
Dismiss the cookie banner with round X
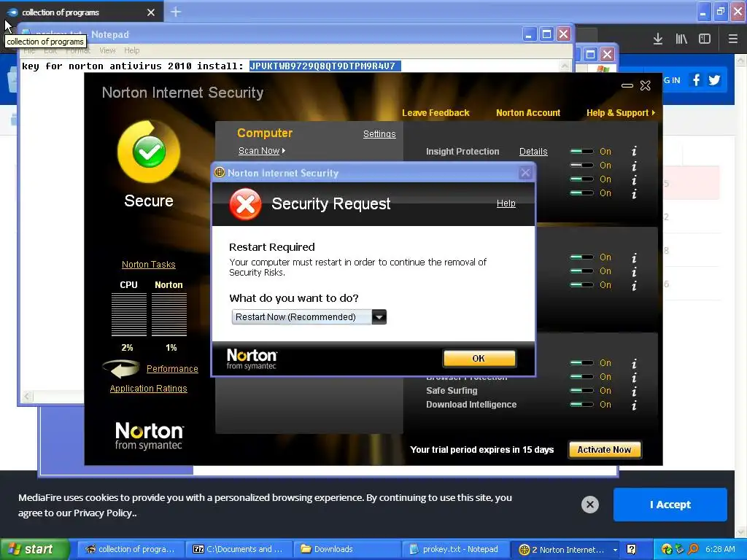coord(589,505)
